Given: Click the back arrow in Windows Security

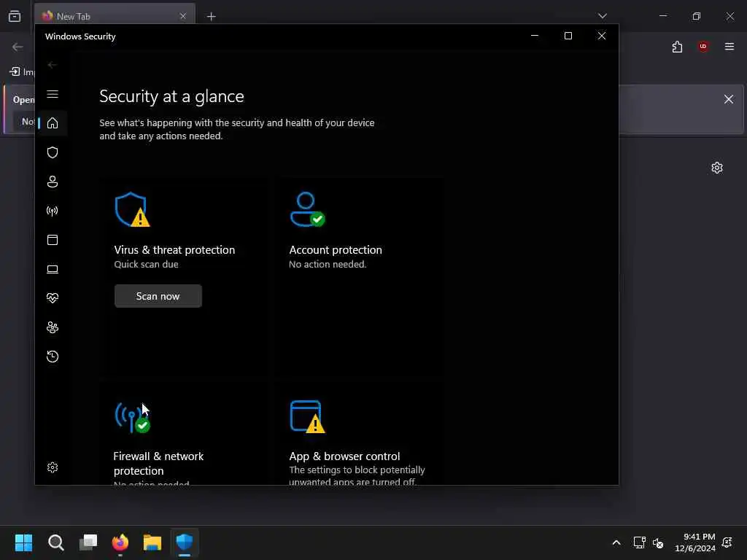Looking at the screenshot, I should [53, 65].
